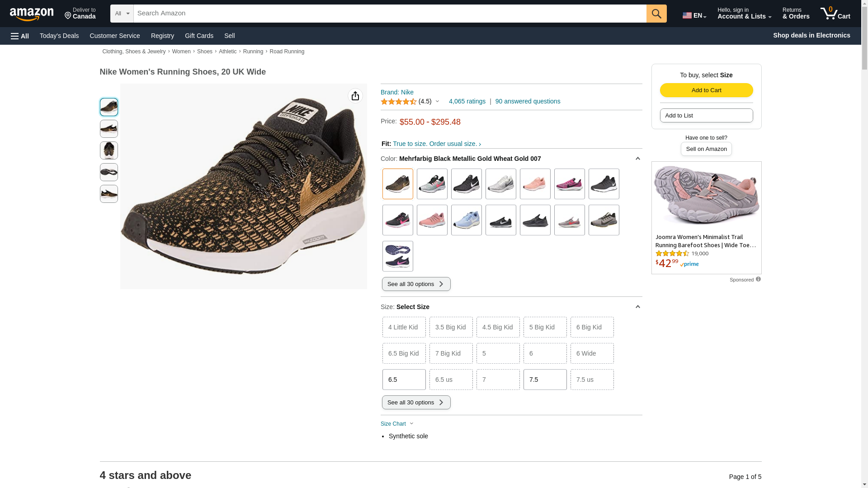
Task: Click the Deliver to Canada location icon
Action: click(x=68, y=16)
